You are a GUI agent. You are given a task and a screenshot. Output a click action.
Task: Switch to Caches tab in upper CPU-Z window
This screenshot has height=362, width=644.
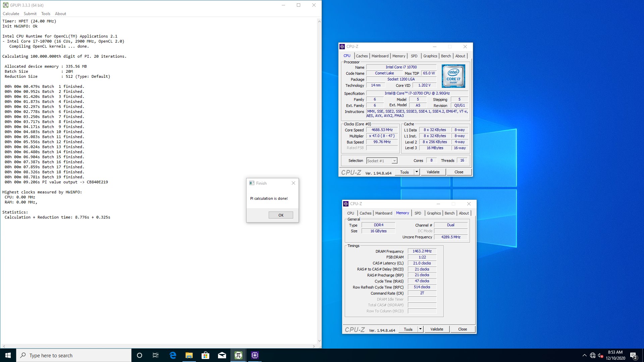[362, 56]
